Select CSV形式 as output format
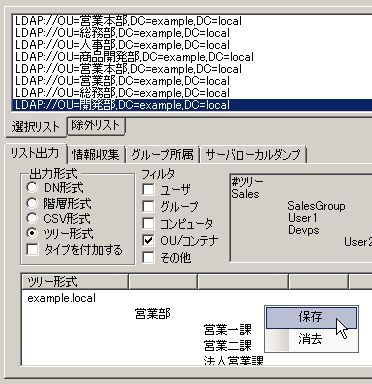Viewport: 372px width, 384px height. [x=32, y=218]
